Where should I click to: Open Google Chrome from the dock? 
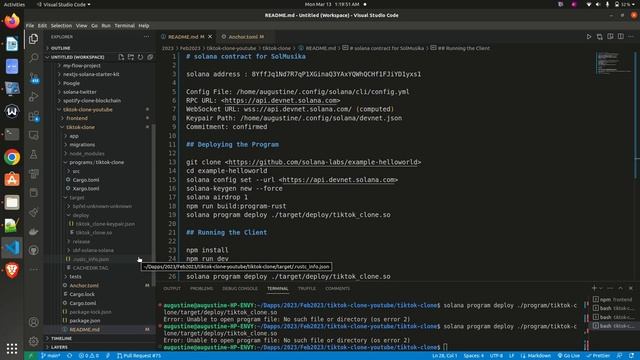coord(12,157)
